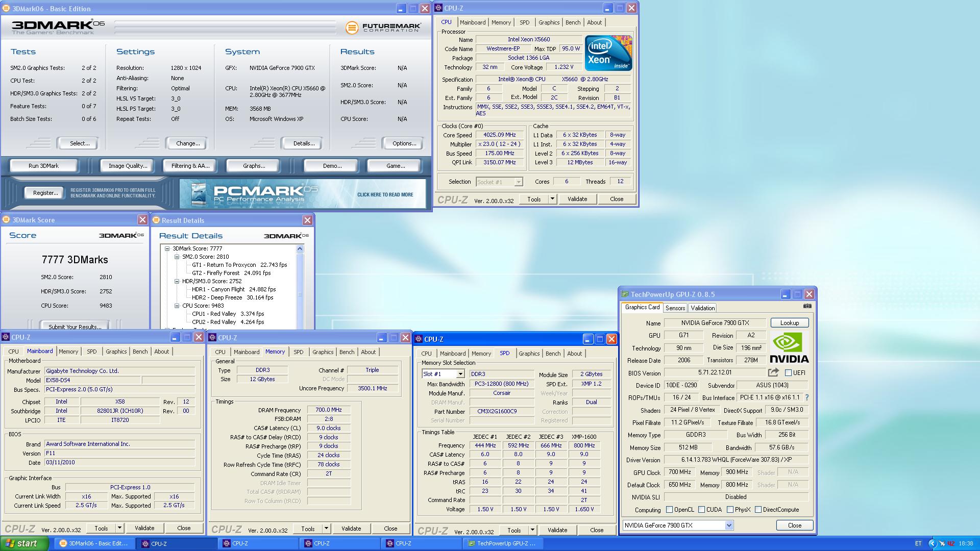
Task: Open Tools dropdown arrow in Mainboard CPU-Z window
Action: tap(119, 528)
